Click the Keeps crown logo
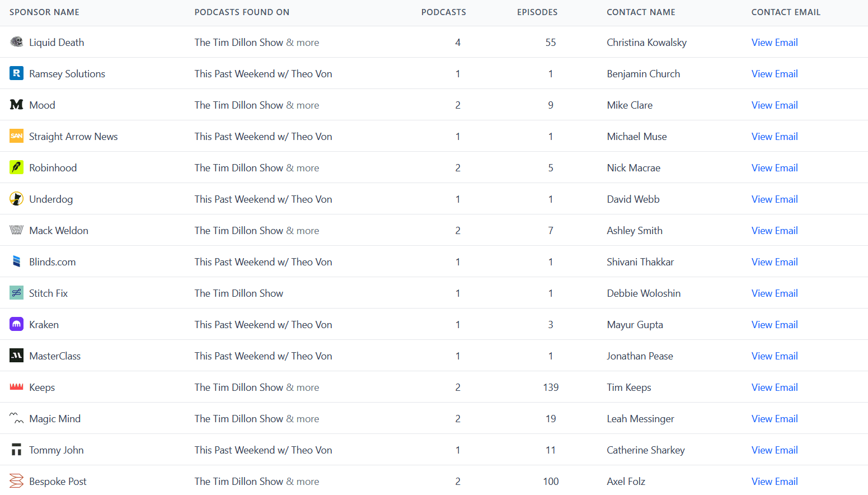The width and height of the screenshot is (868, 495). point(16,386)
